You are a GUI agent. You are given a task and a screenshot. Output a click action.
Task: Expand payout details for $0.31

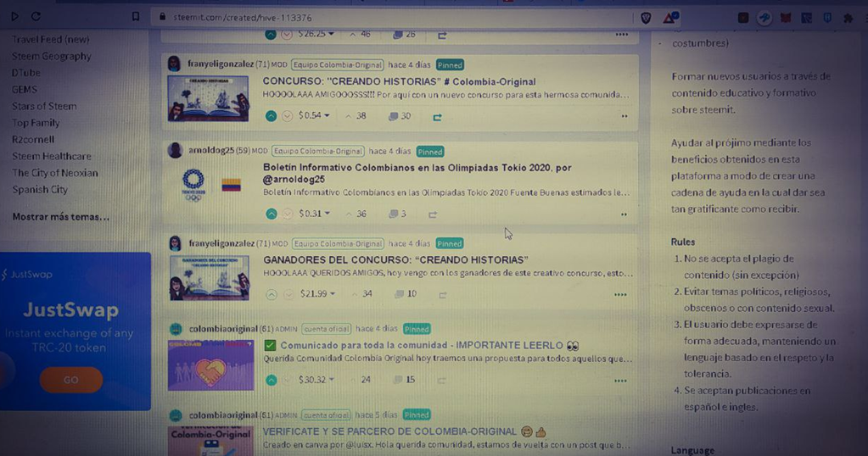(x=315, y=214)
